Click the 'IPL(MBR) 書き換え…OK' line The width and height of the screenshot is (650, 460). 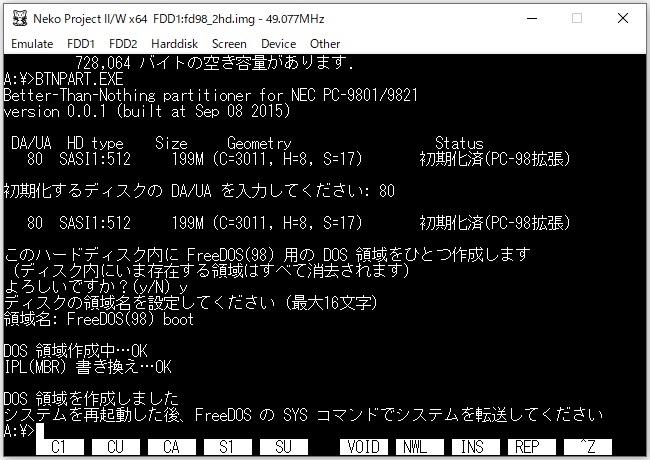coord(87,366)
